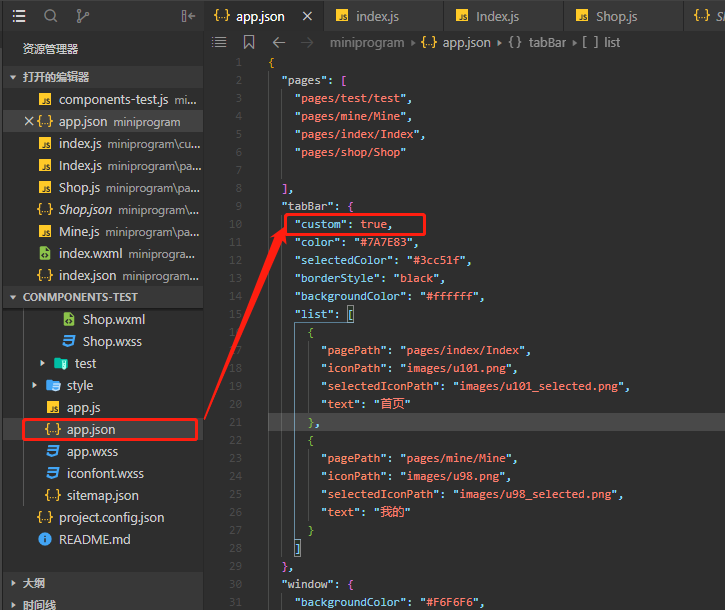Go back with the left arrow icon
725x610 pixels.
pos(279,43)
